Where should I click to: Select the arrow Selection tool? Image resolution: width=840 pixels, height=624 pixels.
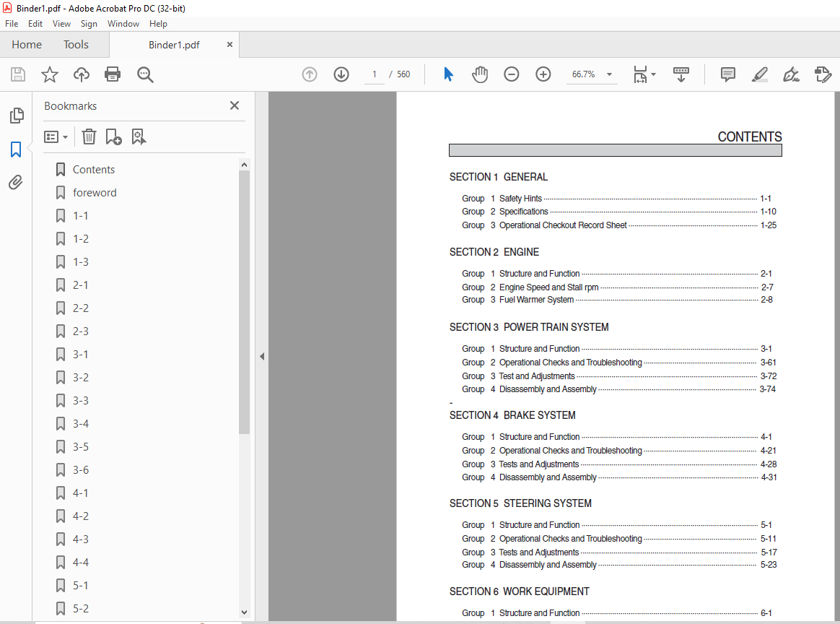(448, 74)
